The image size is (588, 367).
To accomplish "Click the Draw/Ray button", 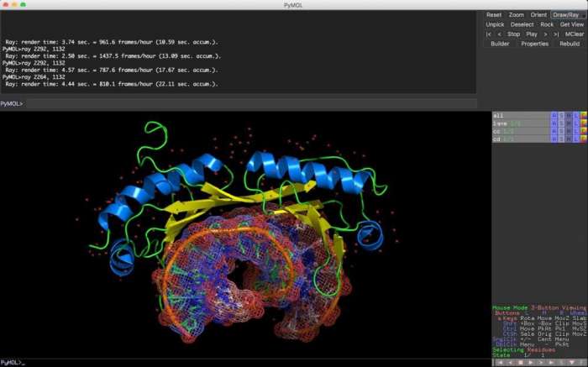I will [566, 15].
